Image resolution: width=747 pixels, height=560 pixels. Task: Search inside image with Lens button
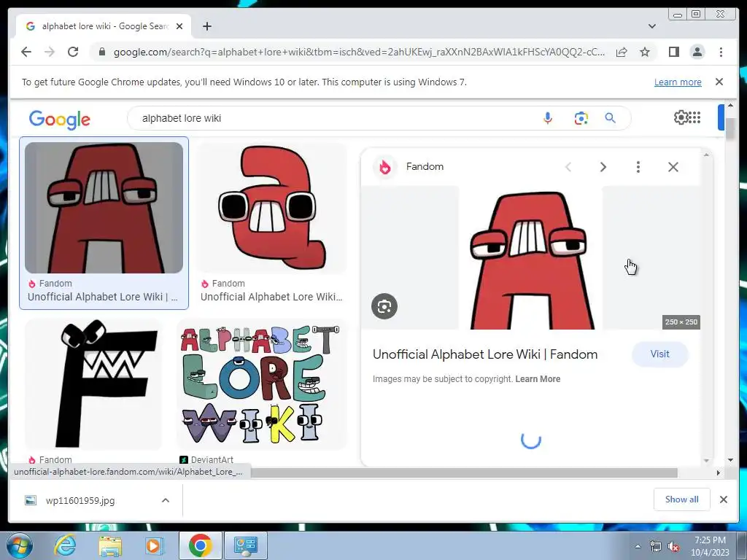point(384,306)
